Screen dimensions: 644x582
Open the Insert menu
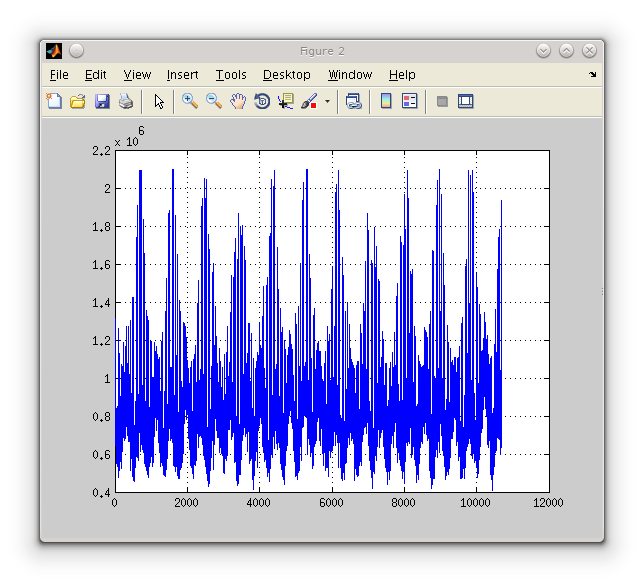(182, 75)
